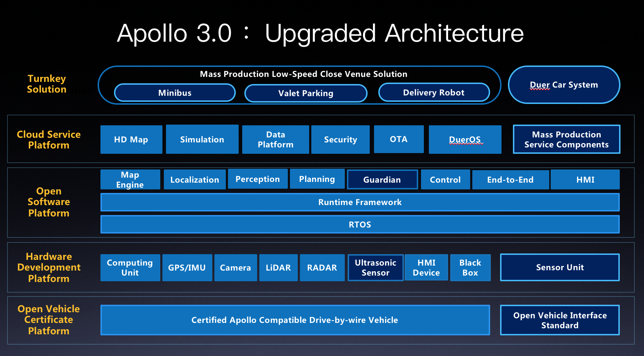Select the Computing Unit block
This screenshot has height=356, width=644.
click(x=130, y=268)
